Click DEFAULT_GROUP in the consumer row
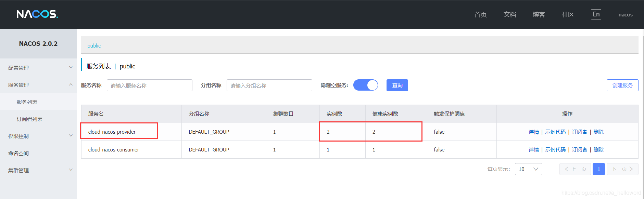The height and width of the screenshot is (199, 644). pos(209,150)
